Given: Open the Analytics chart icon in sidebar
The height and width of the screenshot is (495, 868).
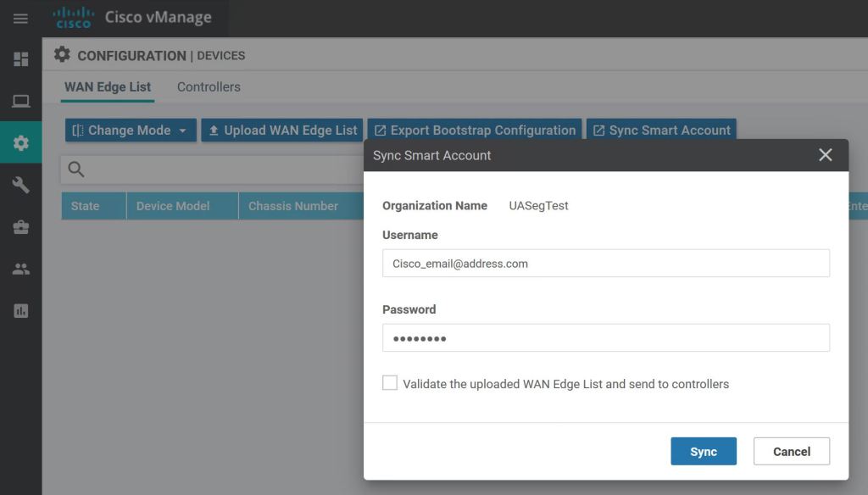Looking at the screenshot, I should tap(20, 311).
